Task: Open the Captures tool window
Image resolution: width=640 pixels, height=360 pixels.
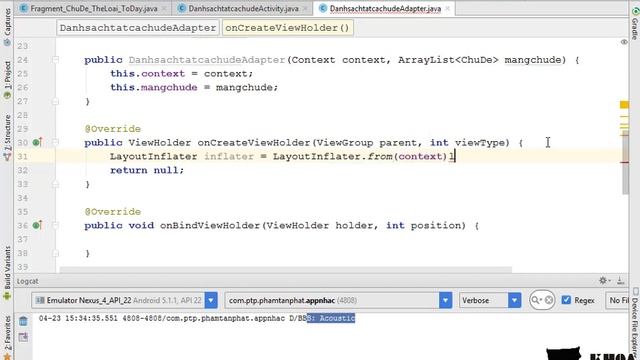Action: [x=7, y=27]
